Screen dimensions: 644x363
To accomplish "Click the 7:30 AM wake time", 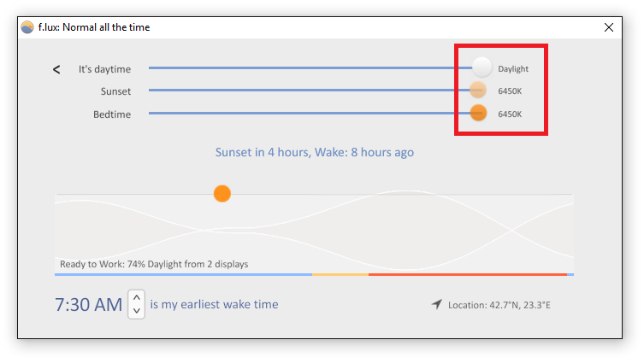I will pyautogui.click(x=89, y=305).
